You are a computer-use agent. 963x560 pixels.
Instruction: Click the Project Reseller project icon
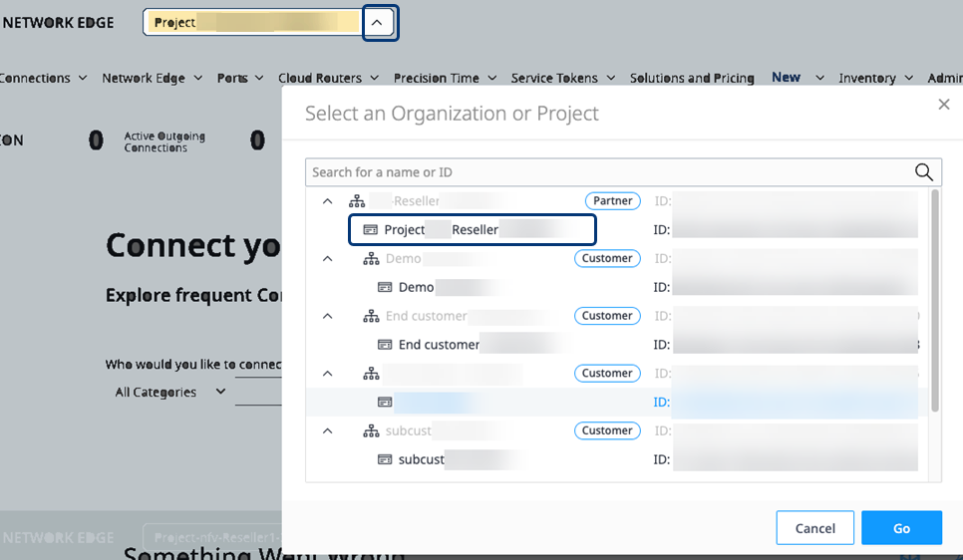(x=370, y=229)
